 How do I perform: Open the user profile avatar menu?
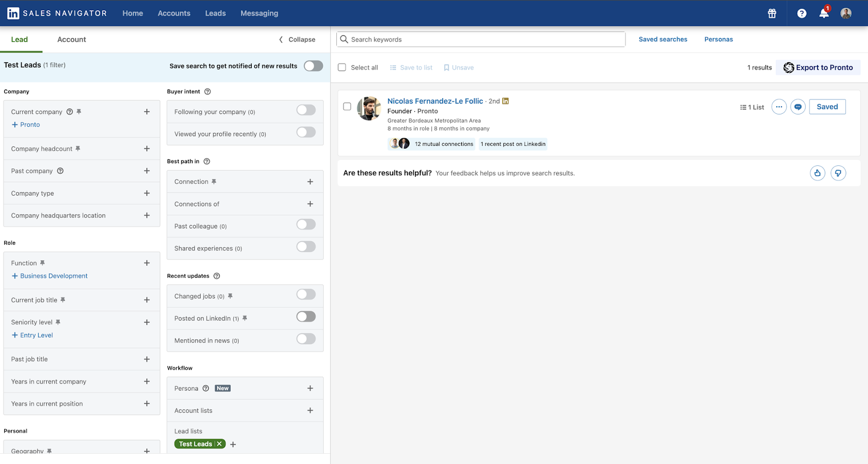tap(846, 14)
